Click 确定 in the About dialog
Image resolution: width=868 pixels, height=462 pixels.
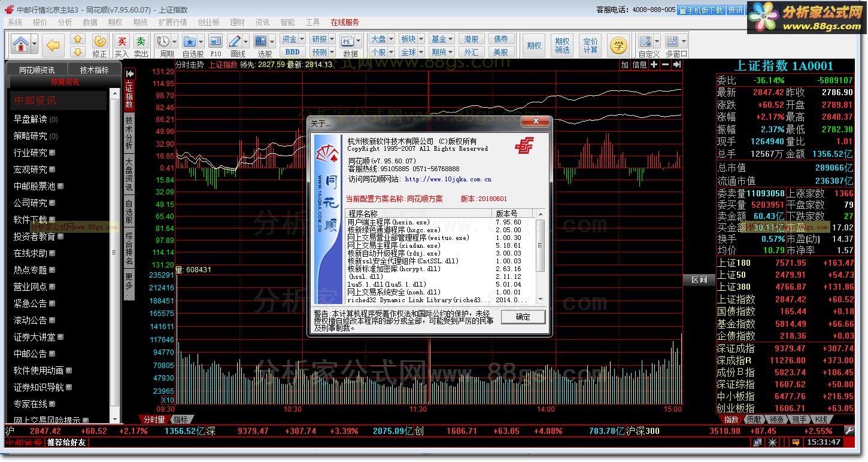point(523,317)
